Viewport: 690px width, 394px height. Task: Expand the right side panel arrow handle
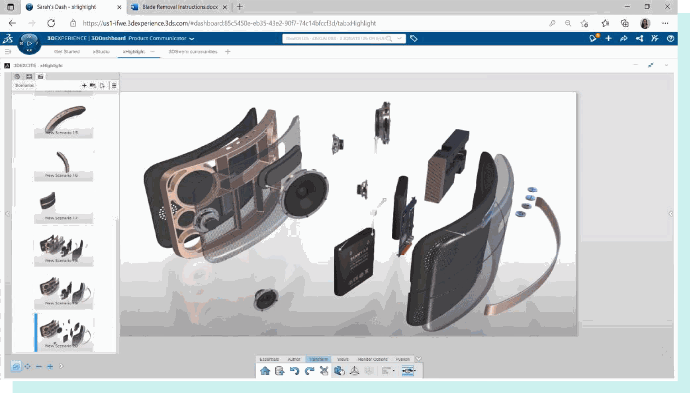tap(671, 214)
